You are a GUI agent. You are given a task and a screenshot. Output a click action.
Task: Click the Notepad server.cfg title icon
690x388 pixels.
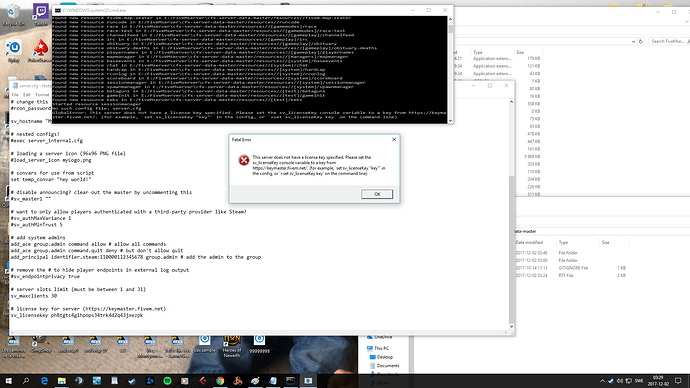(15, 86)
